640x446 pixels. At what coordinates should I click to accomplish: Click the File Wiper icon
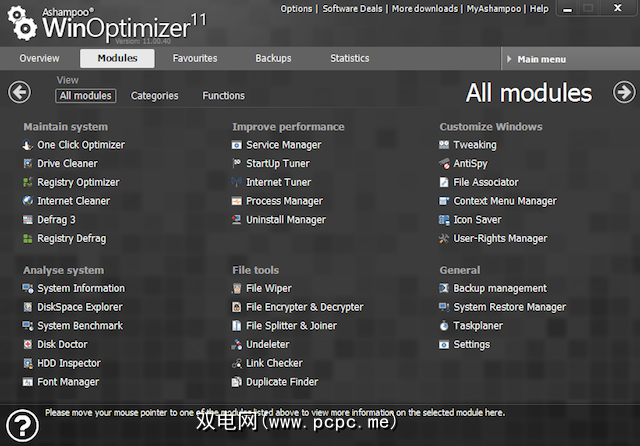pos(236,288)
